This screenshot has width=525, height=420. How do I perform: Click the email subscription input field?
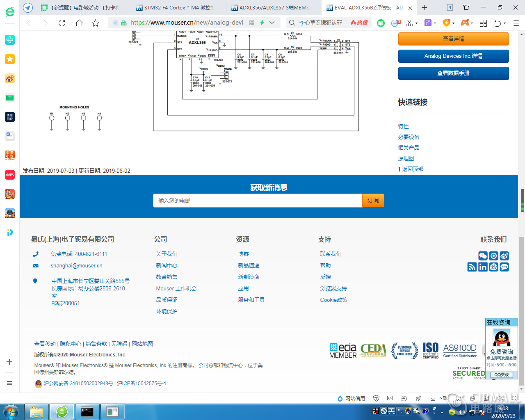pyautogui.click(x=258, y=201)
